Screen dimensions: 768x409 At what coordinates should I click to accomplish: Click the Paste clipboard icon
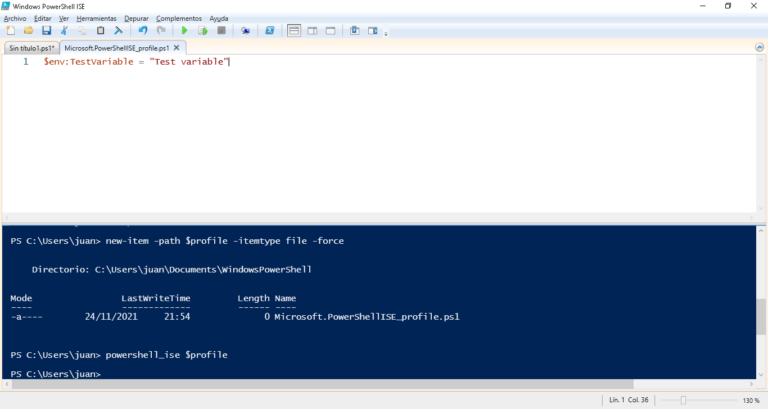100,30
